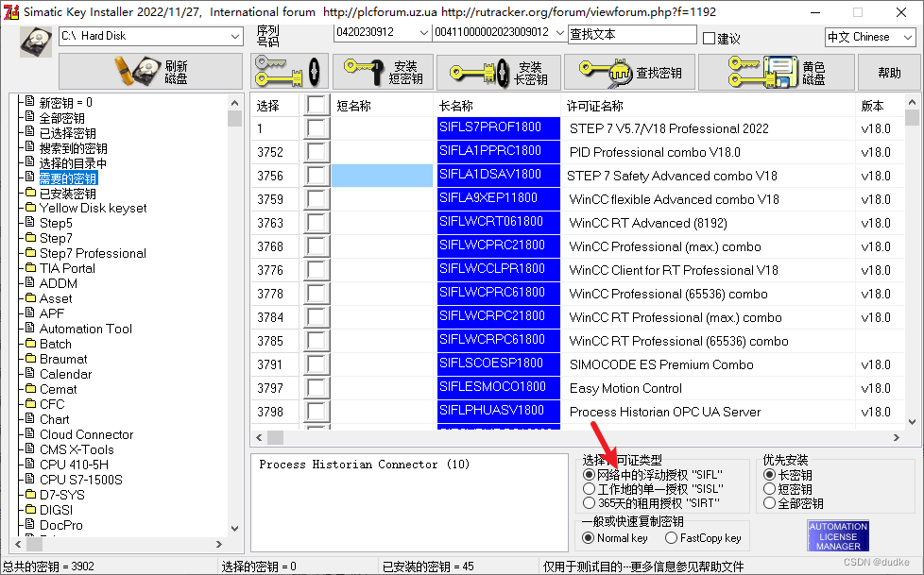
Task: Select the CFC folder entry
Action: click(52, 404)
